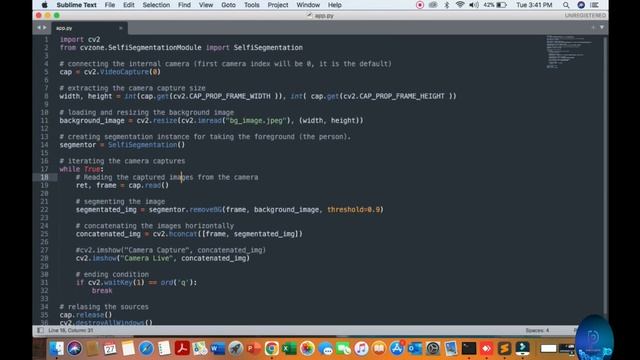Open the Notes app in Dock
This screenshot has height=360, width=640.
[x=128, y=348]
